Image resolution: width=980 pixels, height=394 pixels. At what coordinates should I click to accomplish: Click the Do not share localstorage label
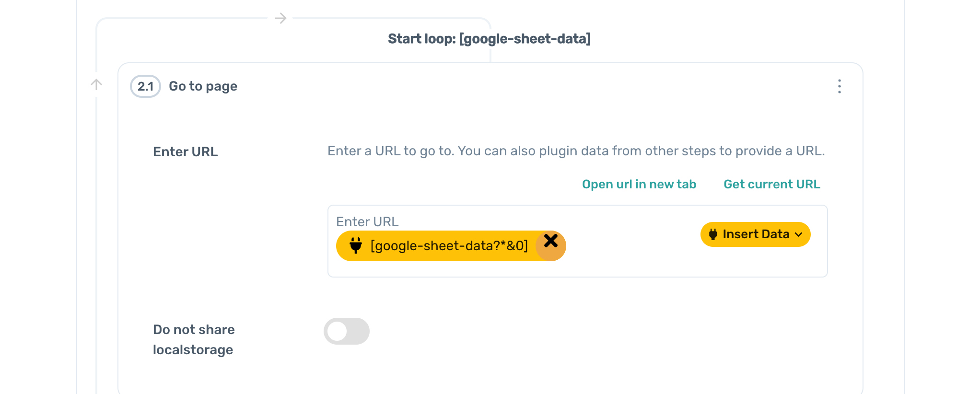click(x=194, y=339)
